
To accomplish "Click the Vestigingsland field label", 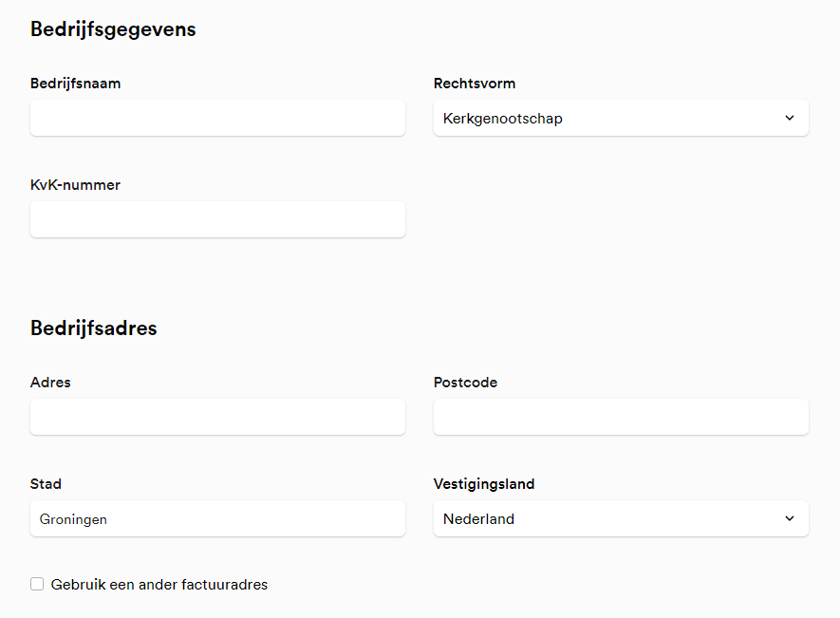I will pyautogui.click(x=484, y=484).
